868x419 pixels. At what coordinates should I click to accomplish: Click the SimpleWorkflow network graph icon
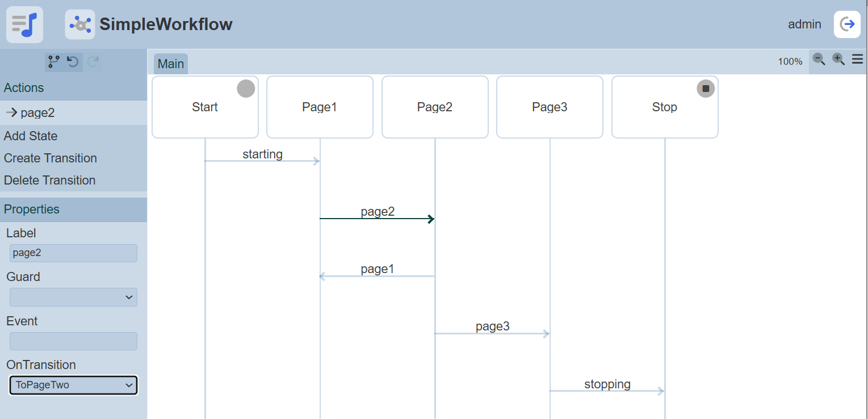coord(80,24)
